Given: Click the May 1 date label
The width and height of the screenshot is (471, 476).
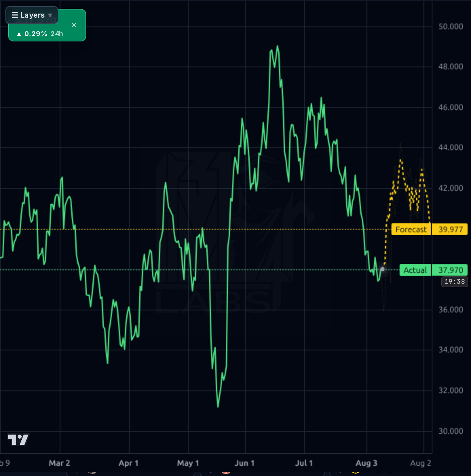Looking at the screenshot, I should coord(188,463).
